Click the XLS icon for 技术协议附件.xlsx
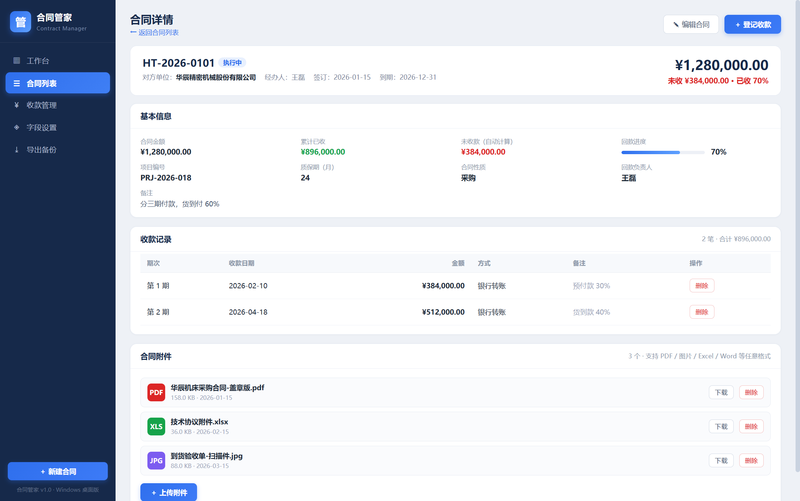 [x=156, y=427]
